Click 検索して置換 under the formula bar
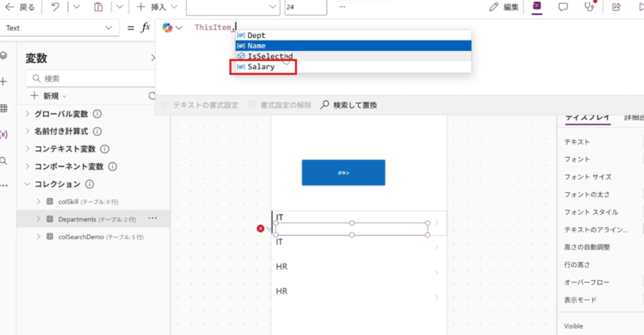 point(349,105)
